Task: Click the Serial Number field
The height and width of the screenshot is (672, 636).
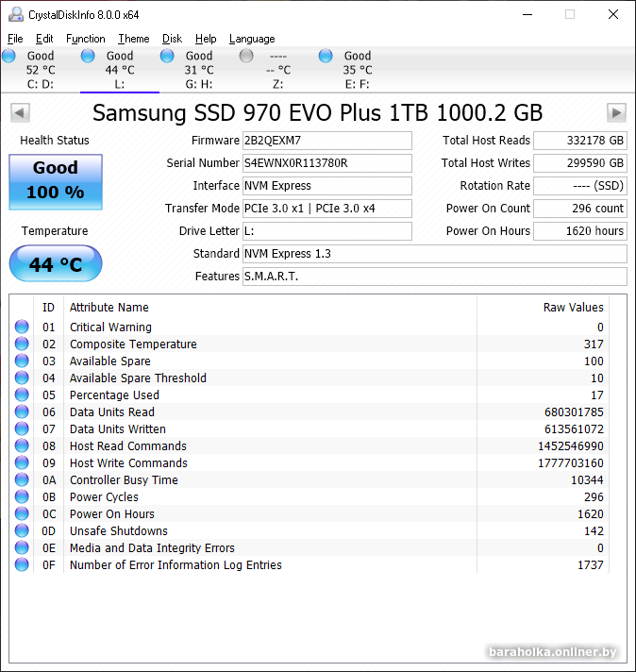Action: tap(326, 163)
